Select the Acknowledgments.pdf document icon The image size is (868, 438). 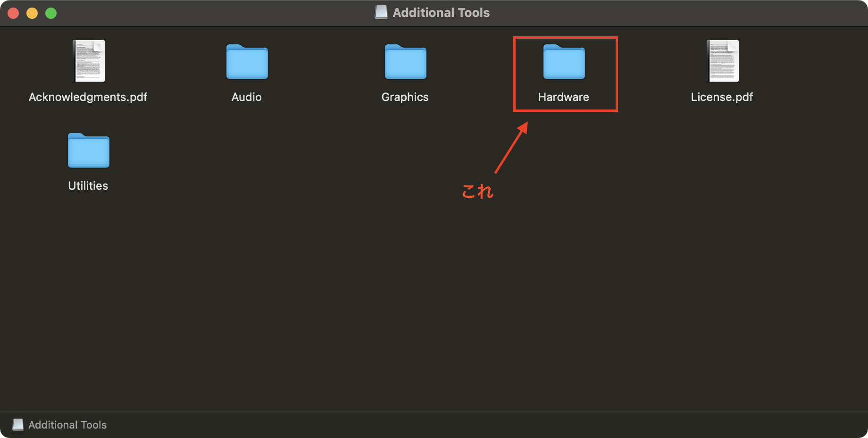pos(89,61)
